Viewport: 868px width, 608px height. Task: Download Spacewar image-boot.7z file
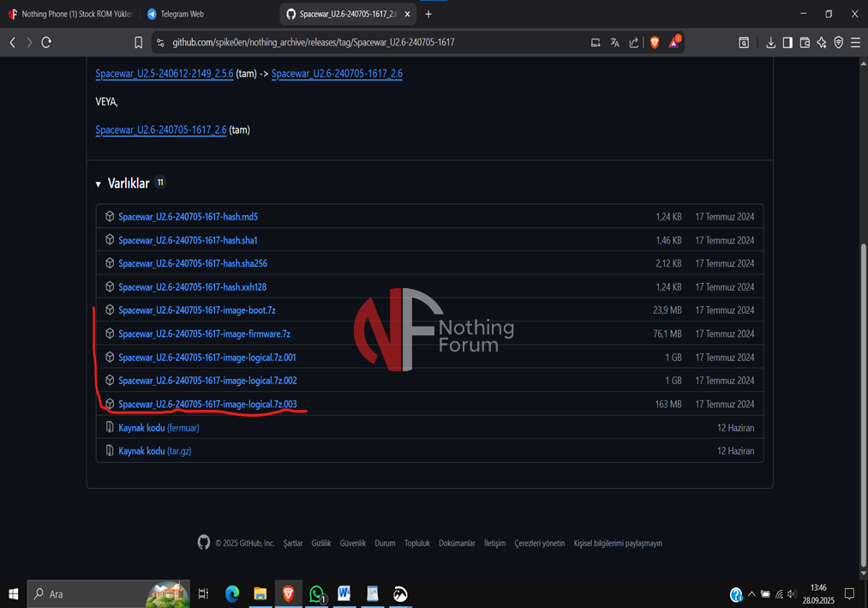196,310
